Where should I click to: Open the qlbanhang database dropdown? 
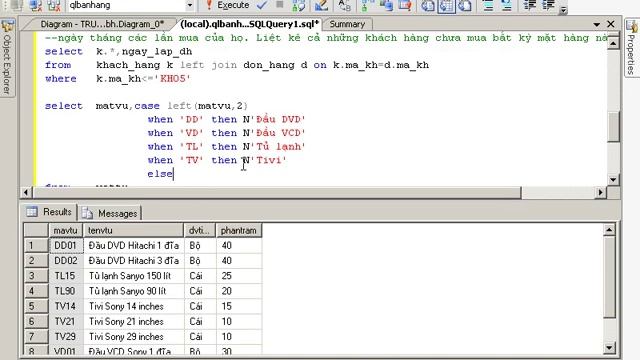point(190,5)
